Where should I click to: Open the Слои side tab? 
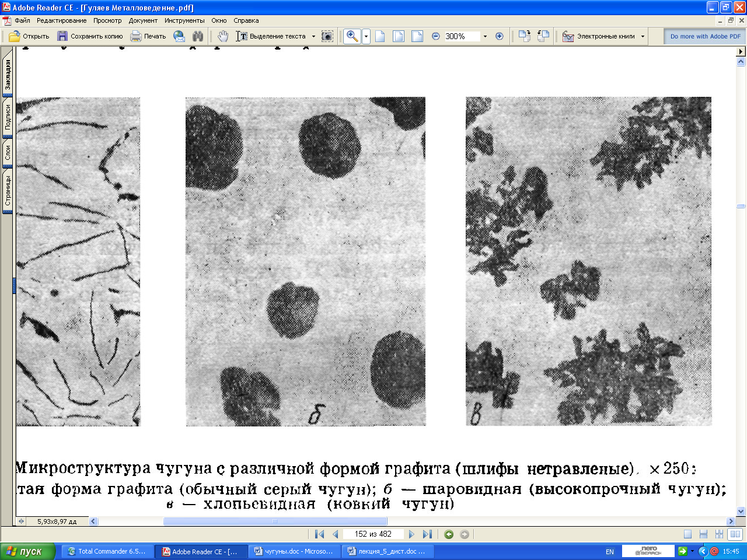coord(8,153)
